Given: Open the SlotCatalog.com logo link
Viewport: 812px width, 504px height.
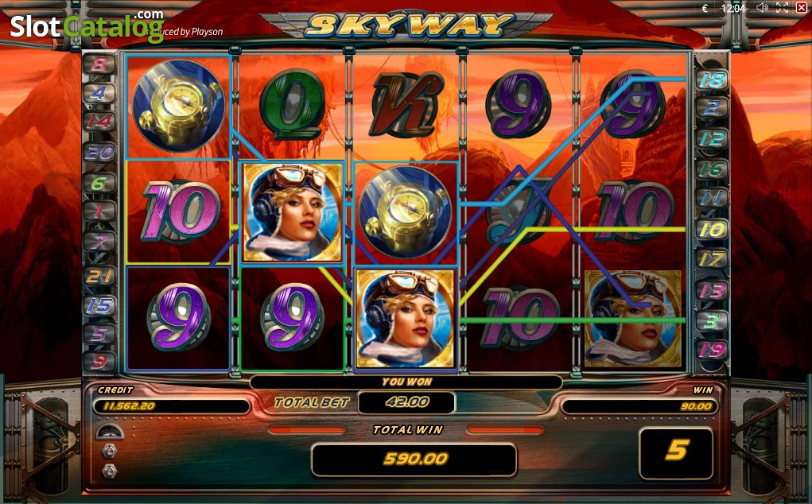Looking at the screenshot, I should (87, 25).
